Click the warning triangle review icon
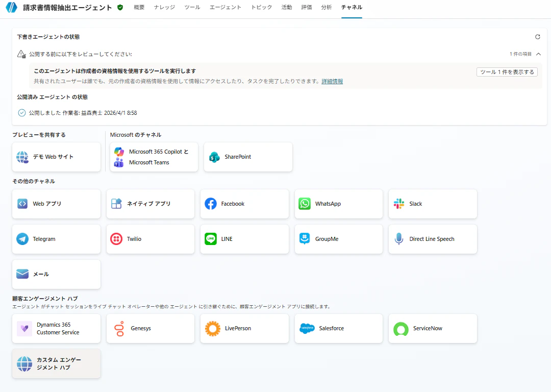551x392 pixels. tap(21, 54)
